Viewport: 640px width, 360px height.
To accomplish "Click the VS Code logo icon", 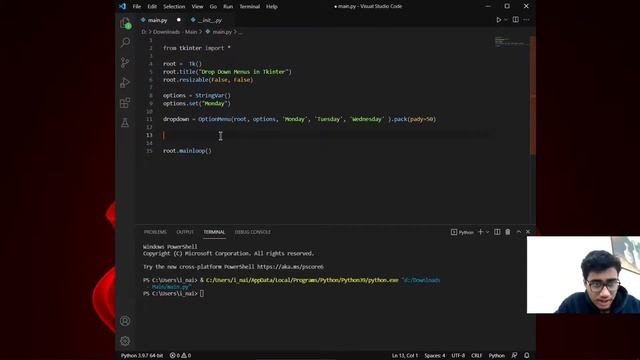I will pyautogui.click(x=122, y=6).
